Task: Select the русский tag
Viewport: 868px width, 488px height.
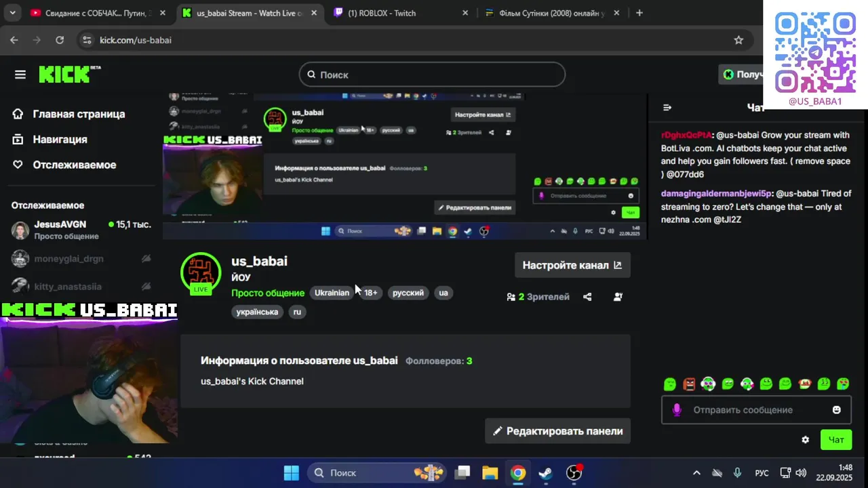Action: tap(408, 293)
